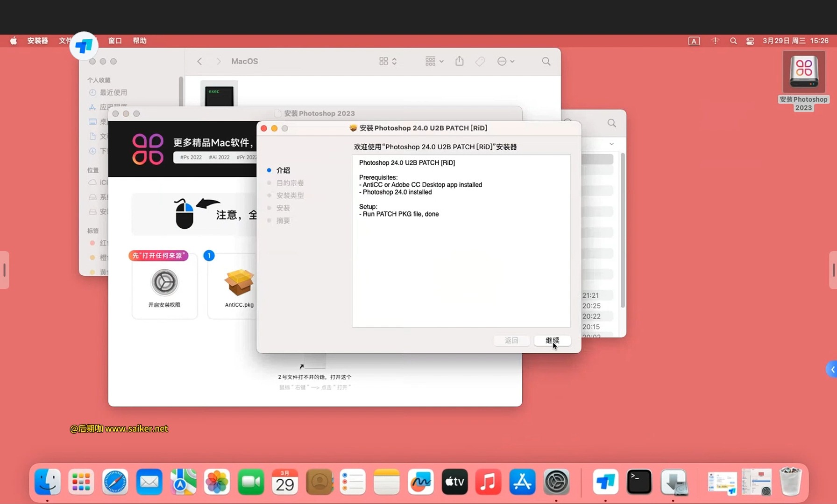
Task: Open the Finder more actions dropdown
Action: pos(506,61)
